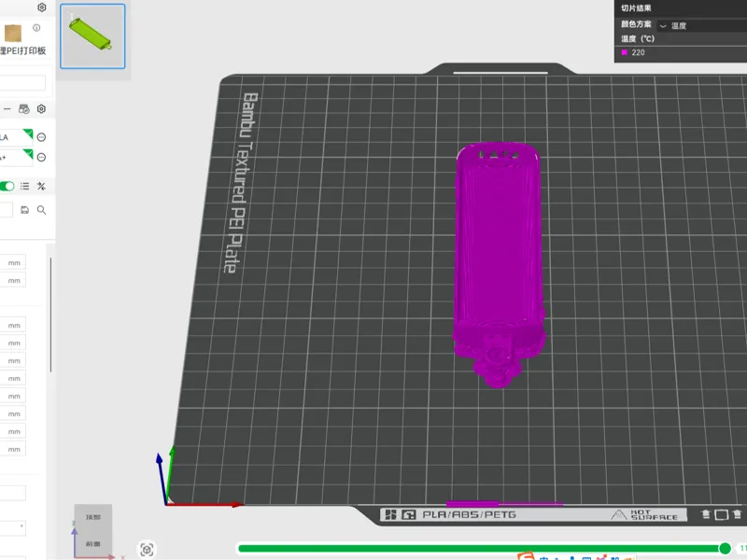Click the minus icon to remove a filament
The width and height of the screenshot is (747, 560).
tap(7, 109)
